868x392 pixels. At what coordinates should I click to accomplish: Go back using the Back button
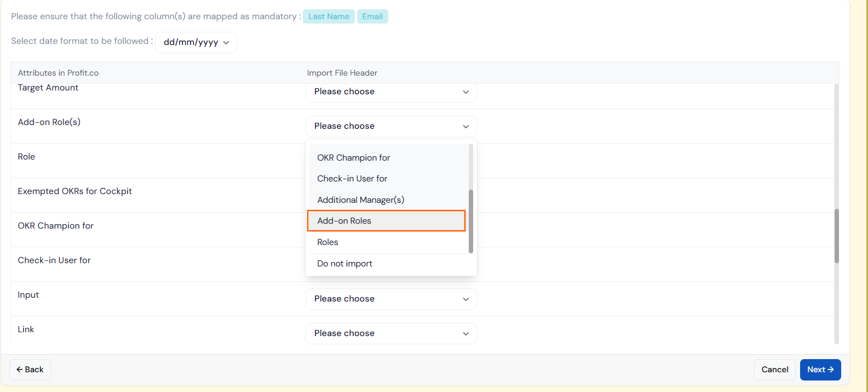(x=30, y=370)
